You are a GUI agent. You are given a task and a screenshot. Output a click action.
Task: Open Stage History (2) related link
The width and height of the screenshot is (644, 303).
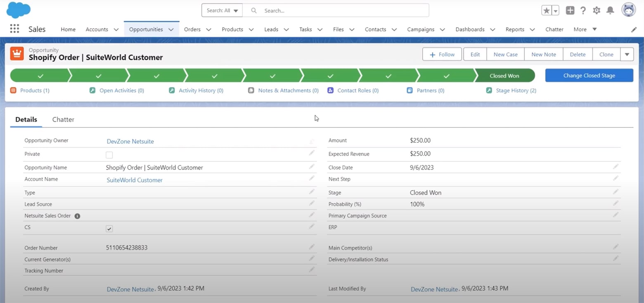tap(516, 90)
